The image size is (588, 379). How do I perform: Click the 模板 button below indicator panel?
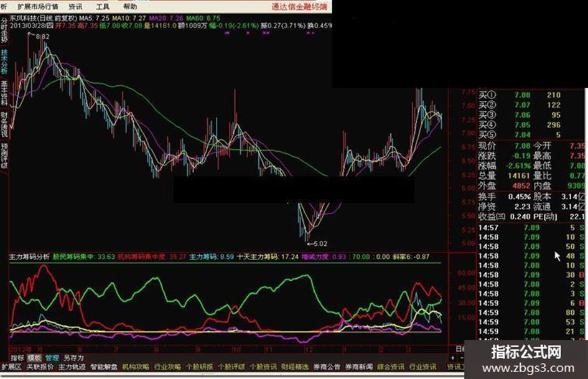tap(34, 358)
